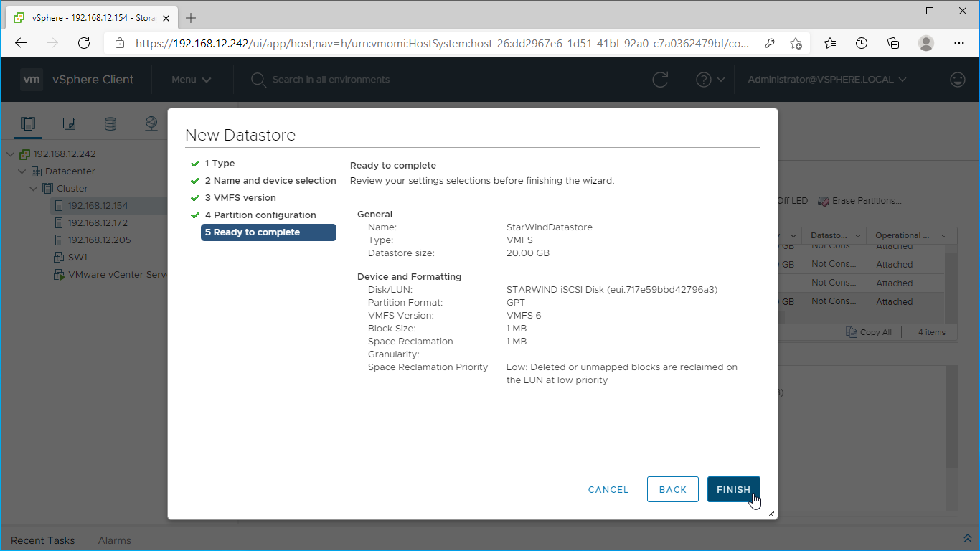Go to step 4 Partition configuration
Image resolution: width=980 pixels, height=551 pixels.
coord(260,215)
